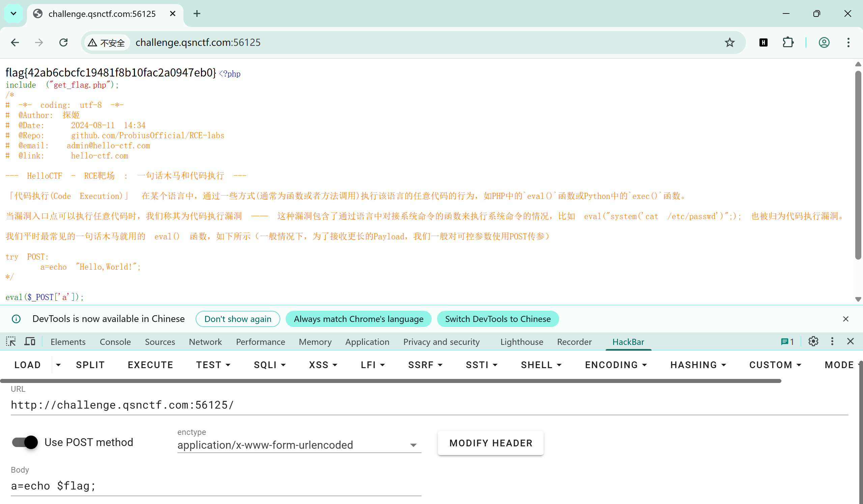Expand the ENCODING dropdown menu
Viewport: 863px width, 504px height.
(615, 365)
